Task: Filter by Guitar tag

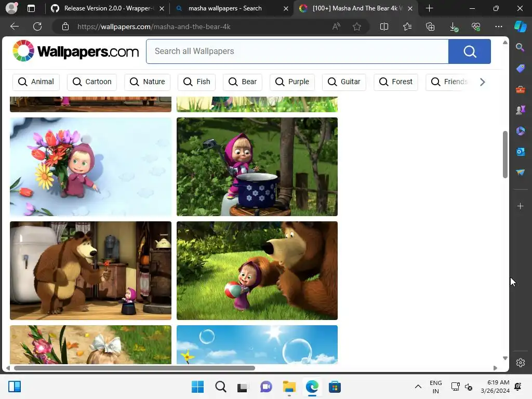Action: coord(344,82)
